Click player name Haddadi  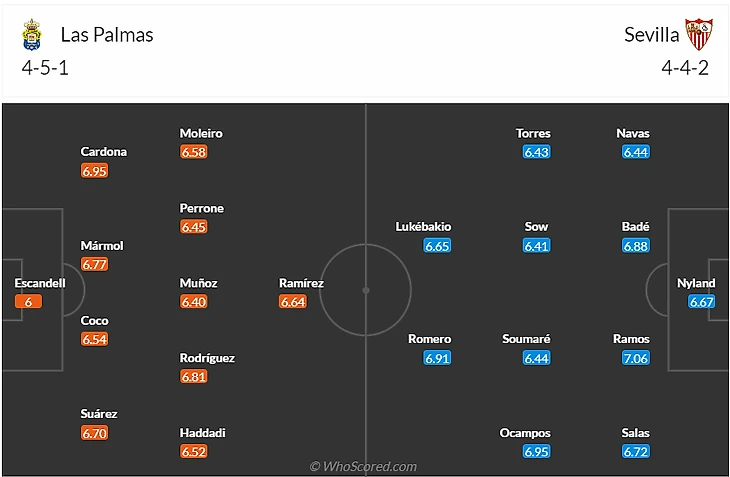point(203,433)
